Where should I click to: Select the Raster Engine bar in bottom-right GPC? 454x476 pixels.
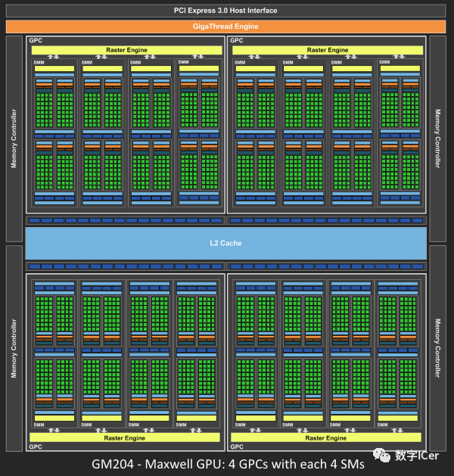pos(326,437)
